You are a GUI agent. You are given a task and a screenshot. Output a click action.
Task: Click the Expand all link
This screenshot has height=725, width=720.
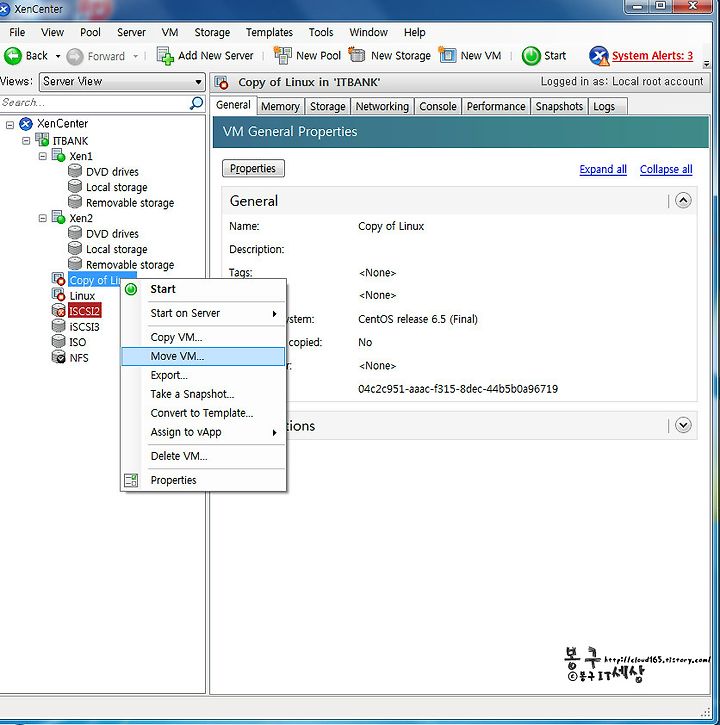point(603,169)
